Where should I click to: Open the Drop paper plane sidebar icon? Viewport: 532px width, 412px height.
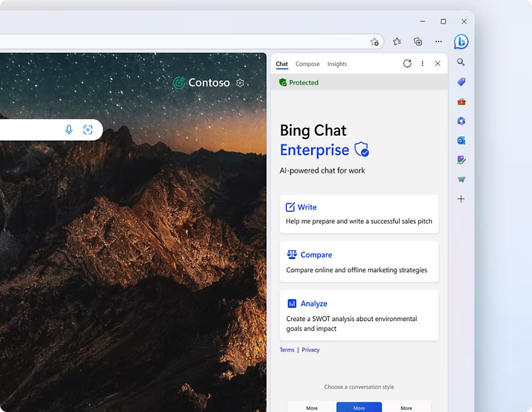461,179
